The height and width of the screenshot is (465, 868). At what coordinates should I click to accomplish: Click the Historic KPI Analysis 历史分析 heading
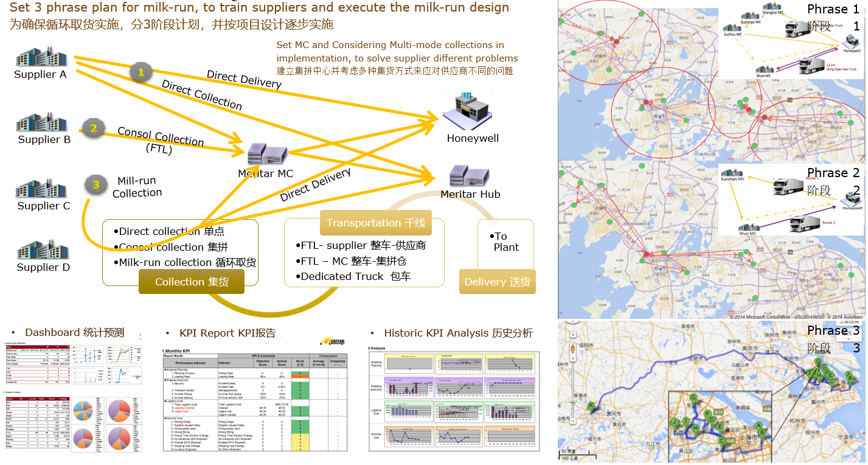458,333
